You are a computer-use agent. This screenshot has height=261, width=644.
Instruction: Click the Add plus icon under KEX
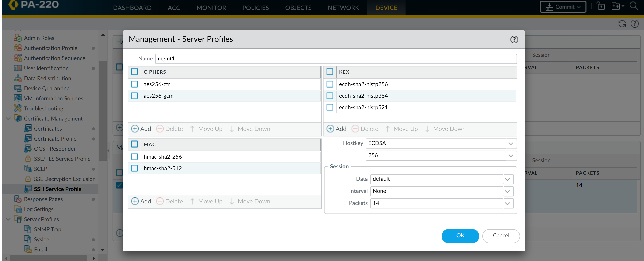pos(330,129)
